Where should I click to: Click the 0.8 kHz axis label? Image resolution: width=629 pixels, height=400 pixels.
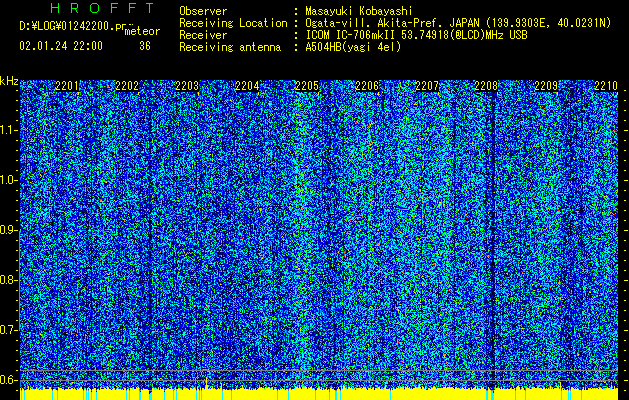point(8,280)
